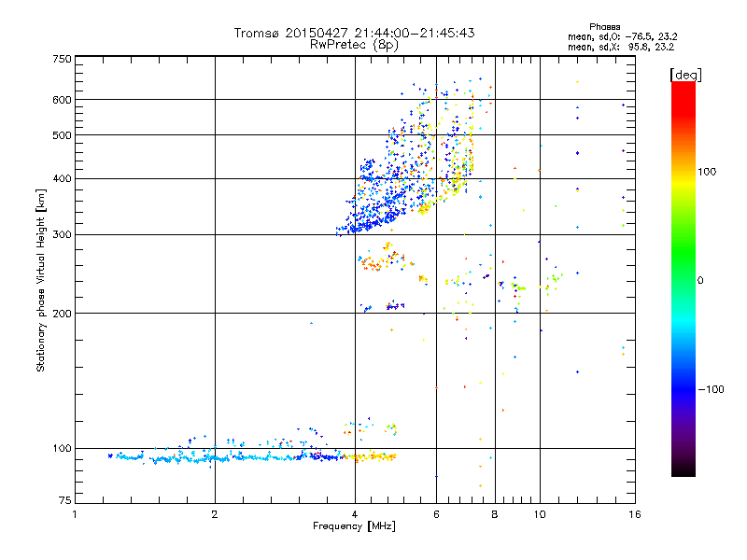Click the y-axis tick label '400'

coord(62,178)
